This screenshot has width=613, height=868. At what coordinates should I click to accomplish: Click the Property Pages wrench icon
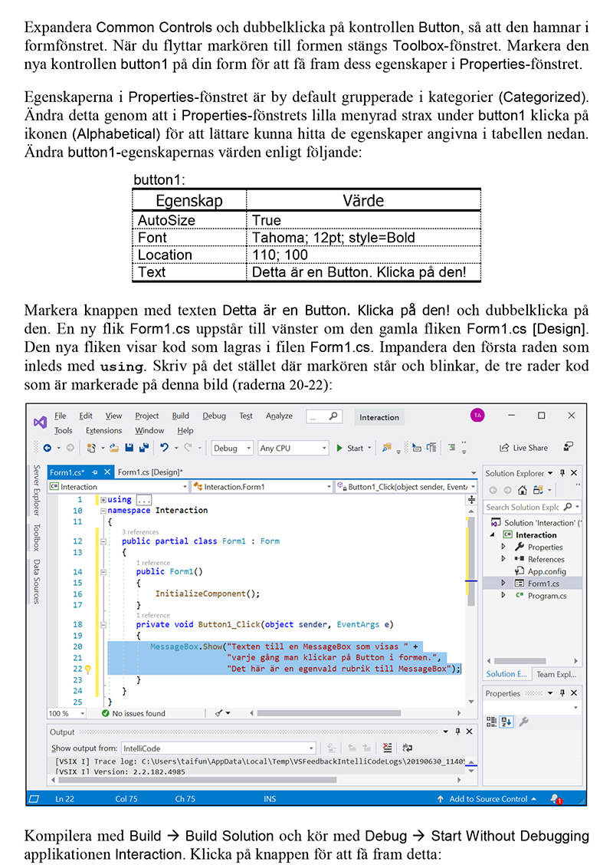coord(524,722)
